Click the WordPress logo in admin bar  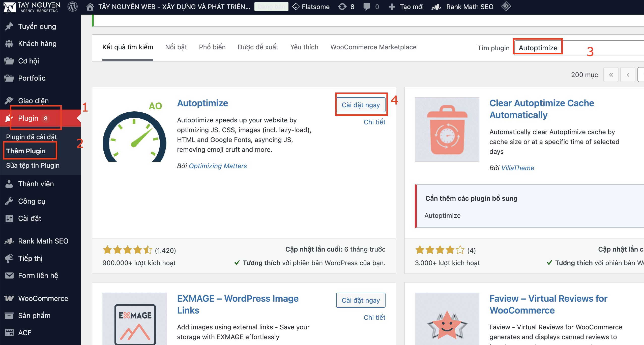[x=72, y=7]
